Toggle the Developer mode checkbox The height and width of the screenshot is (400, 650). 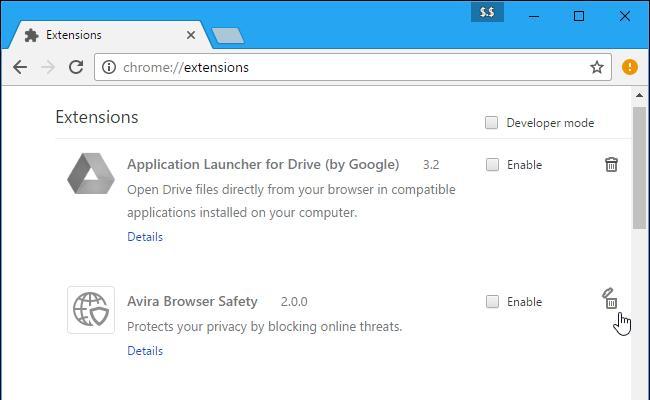491,123
